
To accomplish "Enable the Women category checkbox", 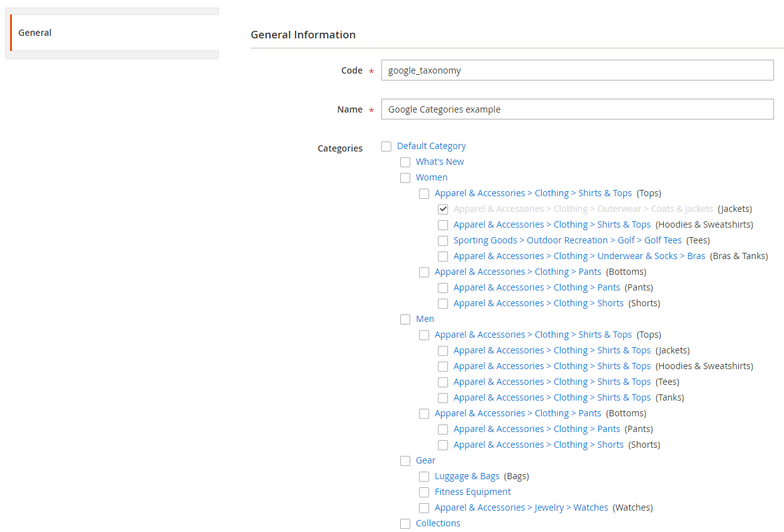I will 405,178.
